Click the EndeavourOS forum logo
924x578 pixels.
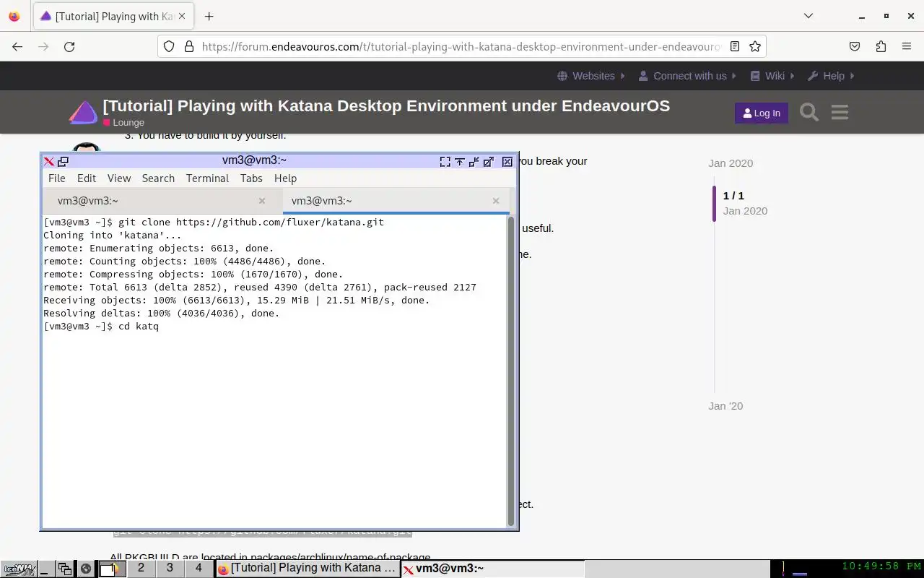(83, 113)
